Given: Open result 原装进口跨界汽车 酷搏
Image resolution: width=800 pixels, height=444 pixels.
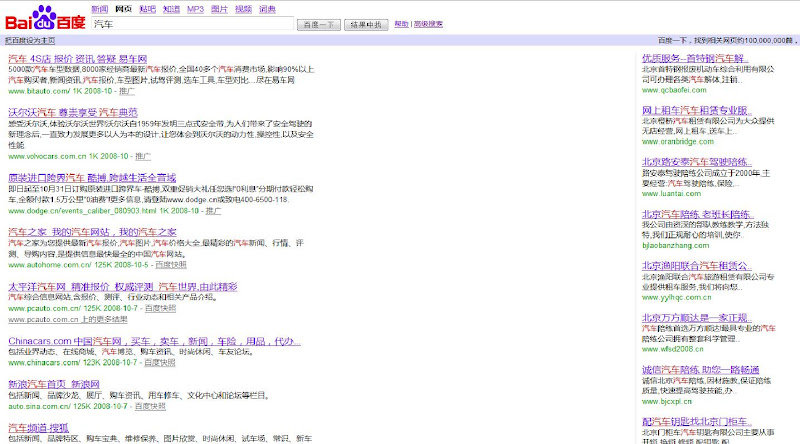Looking at the screenshot, I should (x=92, y=178).
